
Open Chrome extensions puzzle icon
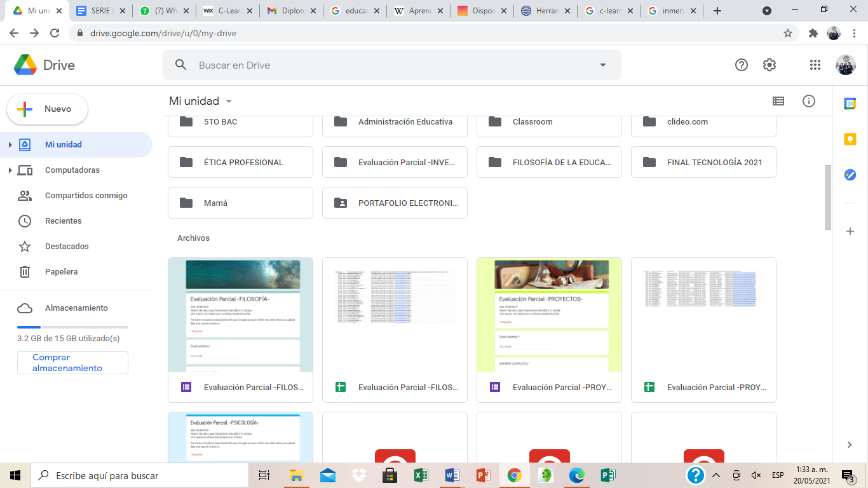click(813, 33)
